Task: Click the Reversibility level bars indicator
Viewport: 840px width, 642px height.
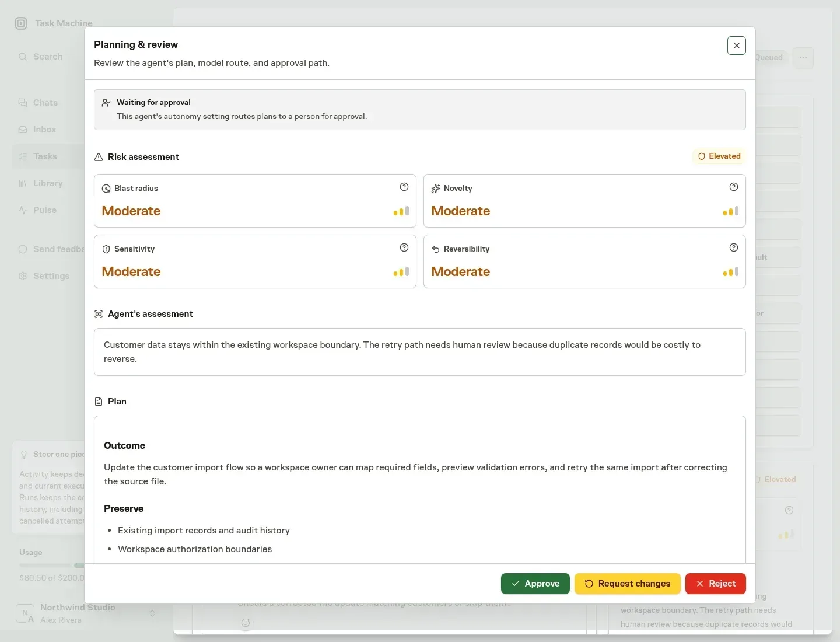Action: point(731,272)
